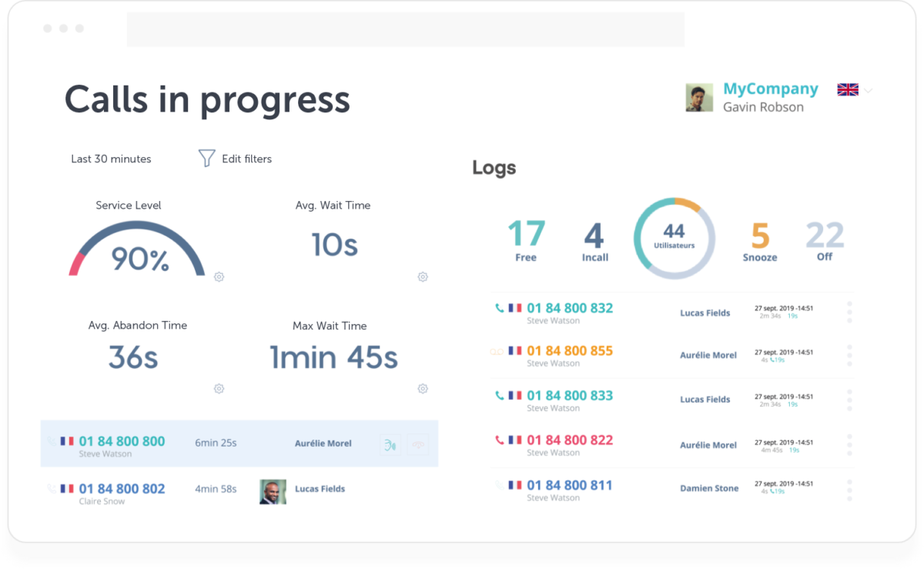Select the 5 Snooze status counter
Screen dimensions: 924x569
click(x=760, y=240)
